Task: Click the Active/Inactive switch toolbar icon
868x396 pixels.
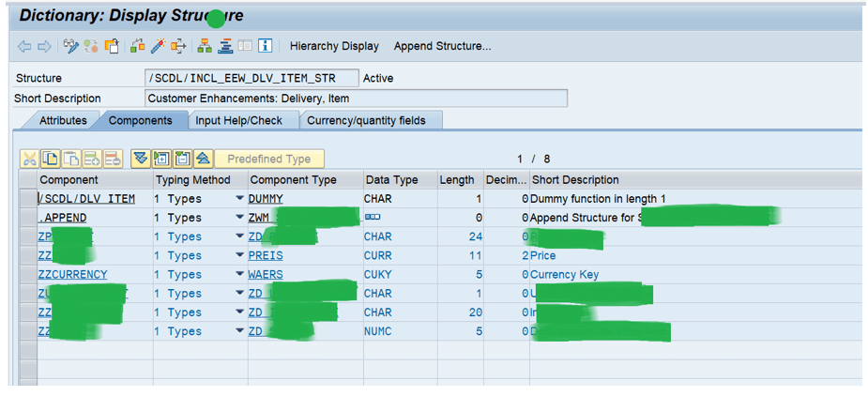Action: point(91,47)
